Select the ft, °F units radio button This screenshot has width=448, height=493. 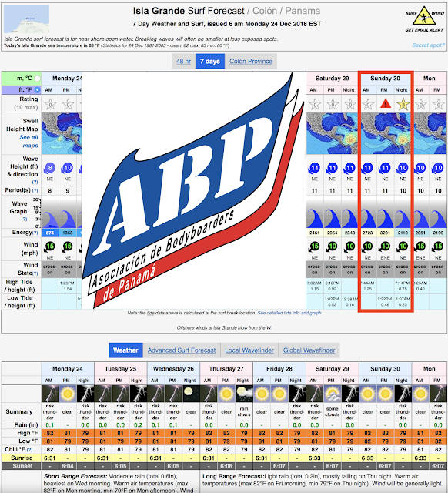click(37, 90)
